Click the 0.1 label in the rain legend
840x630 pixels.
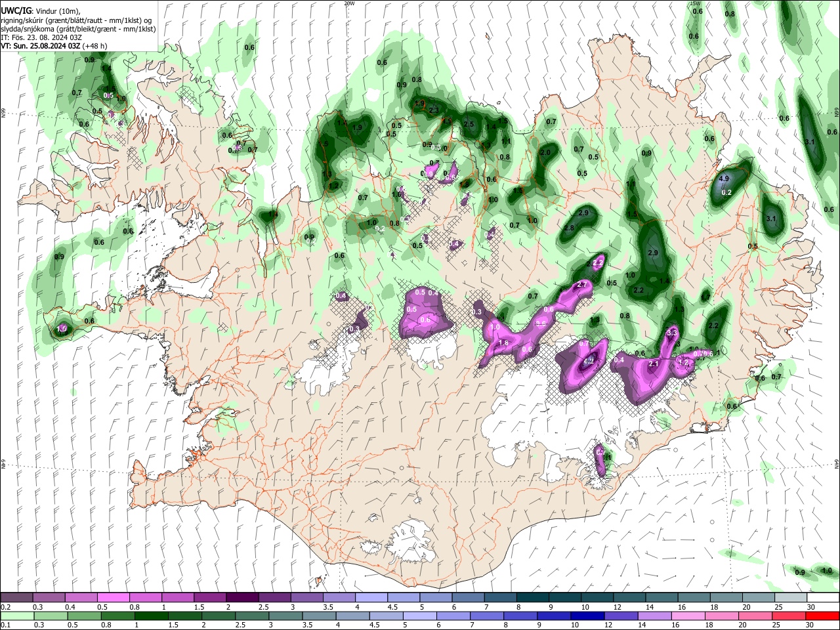click(5, 625)
